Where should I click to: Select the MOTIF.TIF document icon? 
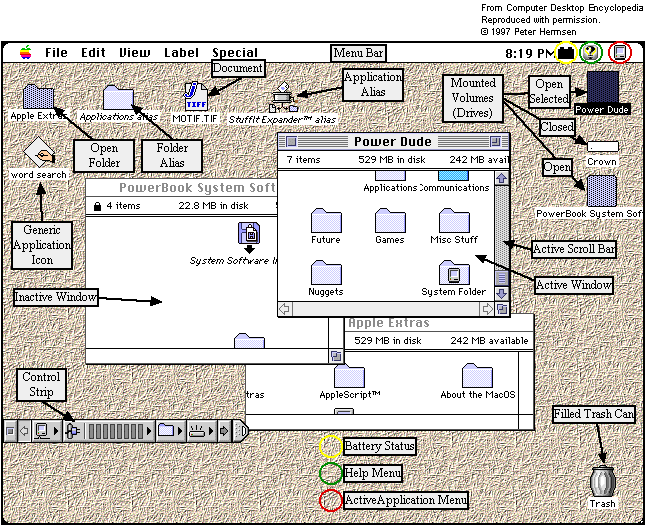pyautogui.click(x=196, y=97)
